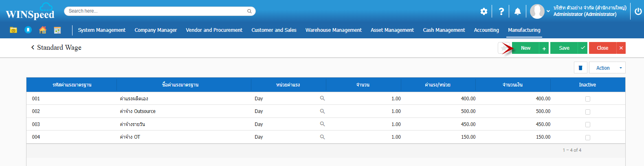This screenshot has height=166, width=644.
Task: Go back using Standard Wage chevron
Action: tap(33, 48)
